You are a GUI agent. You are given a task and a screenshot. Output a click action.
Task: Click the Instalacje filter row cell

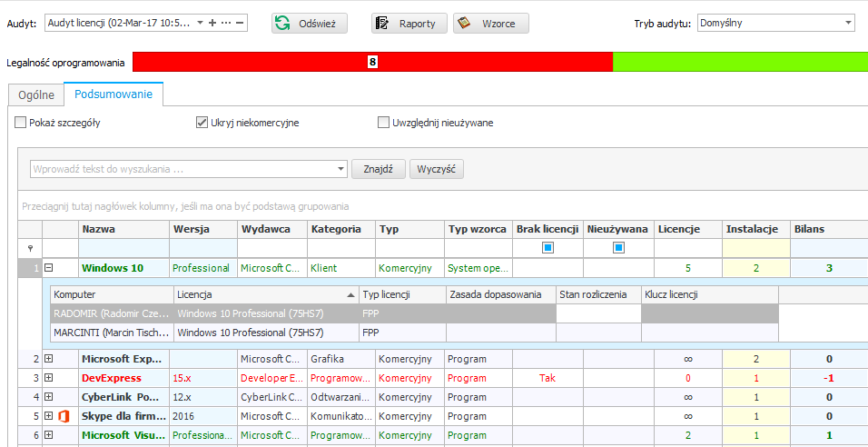click(x=755, y=248)
